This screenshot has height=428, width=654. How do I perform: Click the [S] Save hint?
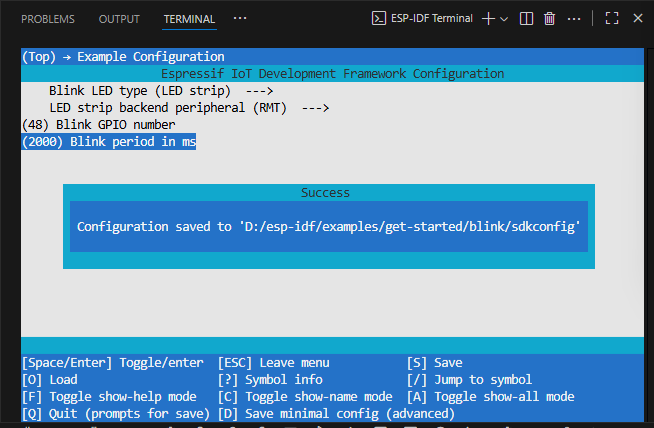pyautogui.click(x=435, y=363)
